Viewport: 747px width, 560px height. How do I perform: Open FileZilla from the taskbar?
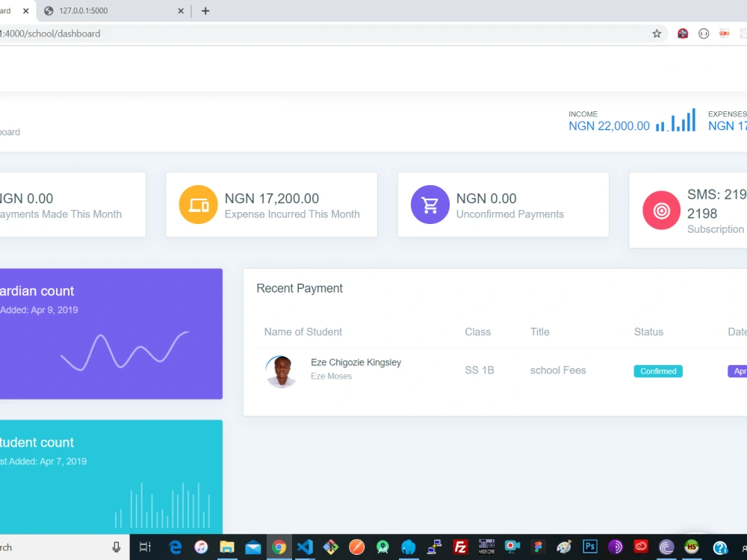(x=460, y=547)
